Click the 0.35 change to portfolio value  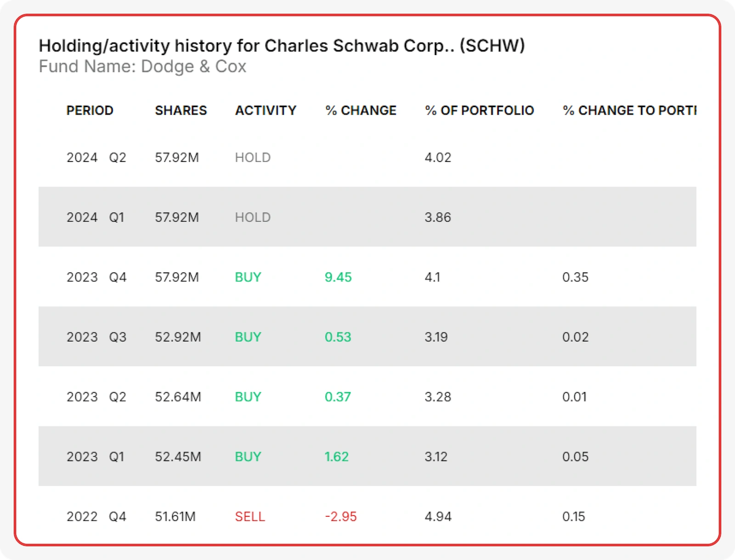click(575, 277)
